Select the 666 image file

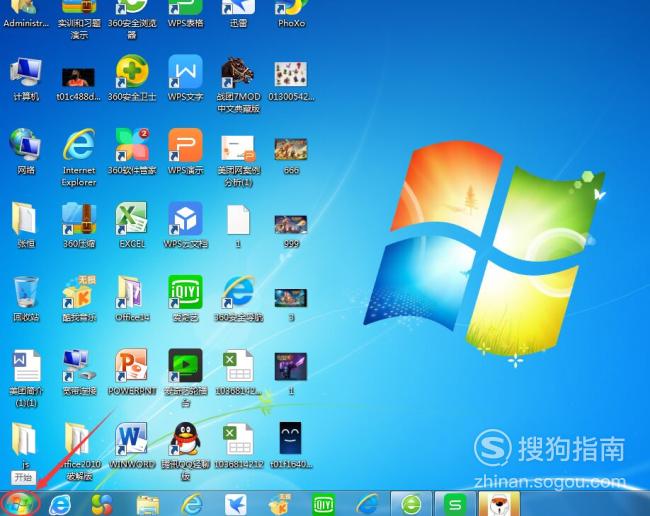coord(291,156)
